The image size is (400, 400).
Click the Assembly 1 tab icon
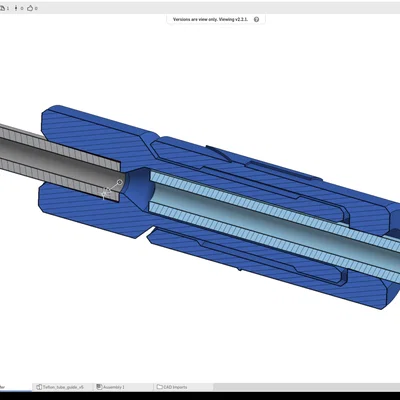pos(99,387)
